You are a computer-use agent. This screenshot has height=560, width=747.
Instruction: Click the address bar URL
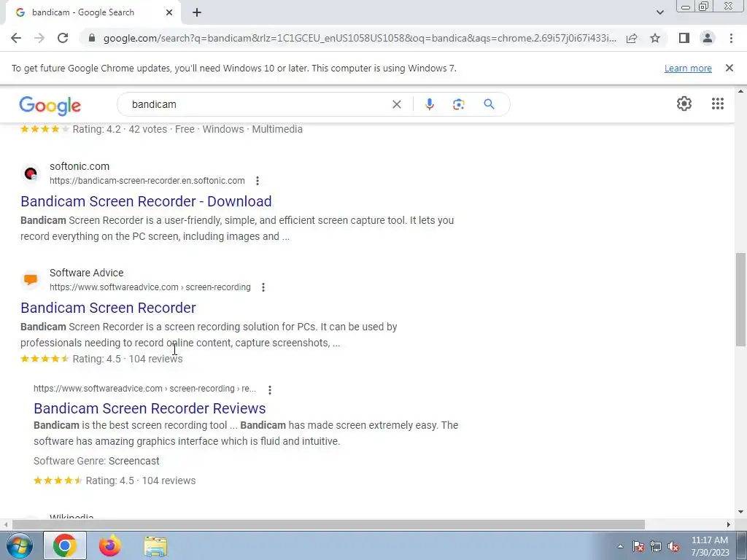click(x=360, y=38)
